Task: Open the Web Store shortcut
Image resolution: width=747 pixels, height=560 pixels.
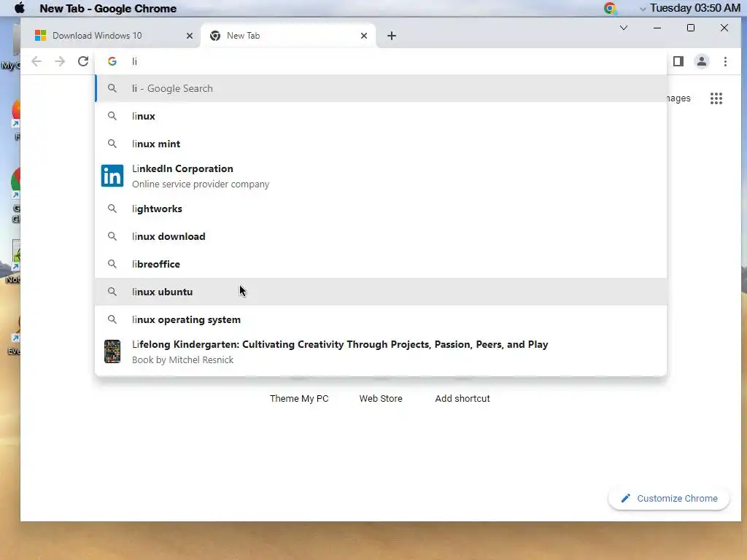Action: [381, 399]
